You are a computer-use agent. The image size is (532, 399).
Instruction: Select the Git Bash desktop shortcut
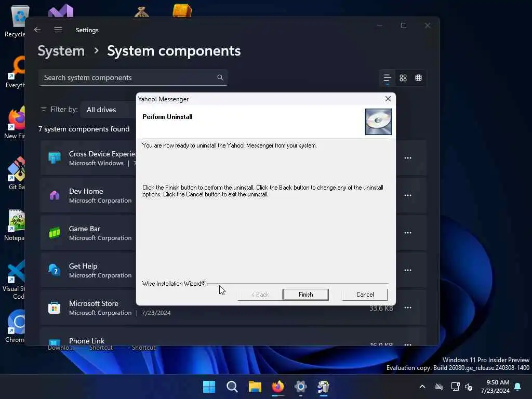point(16,174)
